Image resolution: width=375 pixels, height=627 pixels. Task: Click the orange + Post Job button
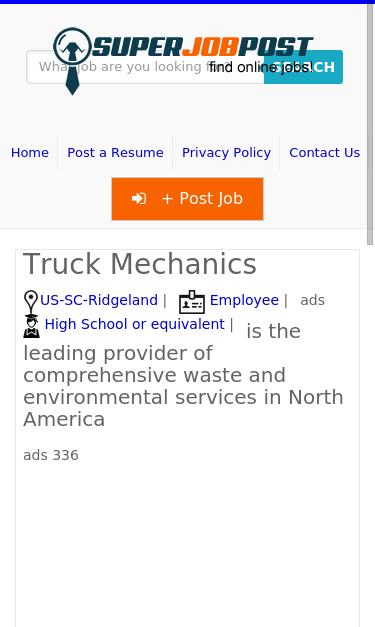coord(188,199)
